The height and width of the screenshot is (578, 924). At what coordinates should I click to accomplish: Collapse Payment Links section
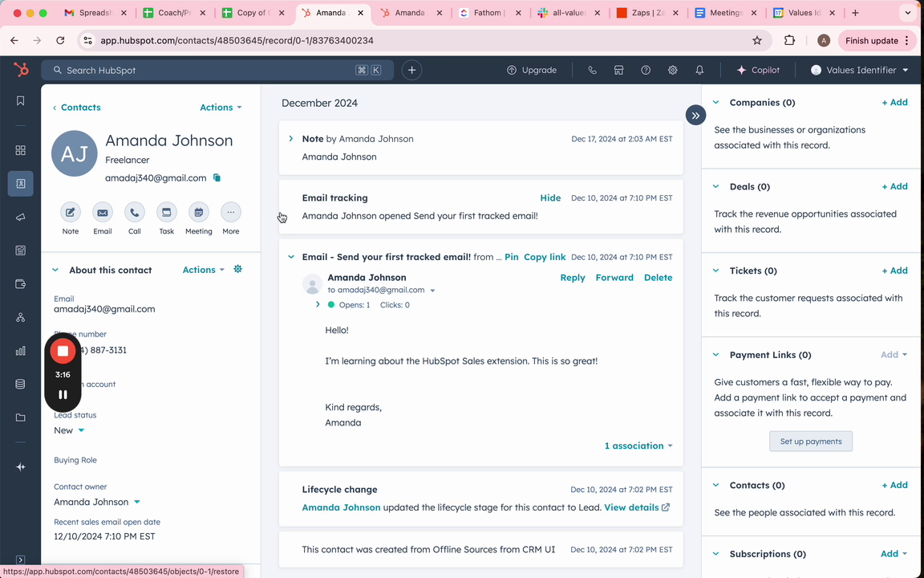[x=716, y=355]
